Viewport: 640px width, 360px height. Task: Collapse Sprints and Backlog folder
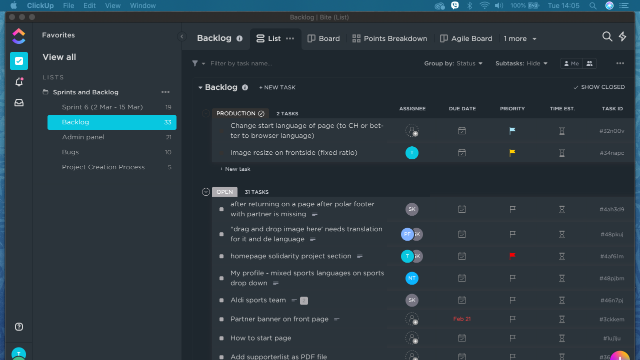pos(45,92)
